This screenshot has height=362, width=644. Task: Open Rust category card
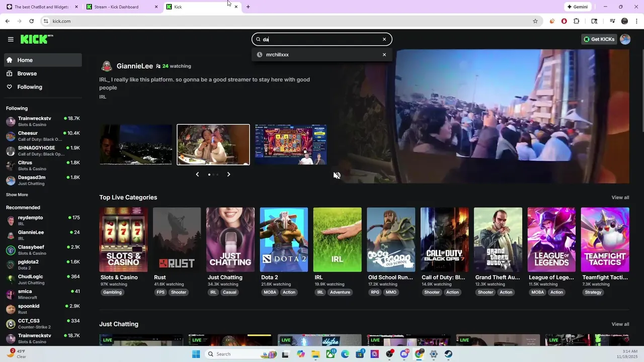tap(177, 240)
